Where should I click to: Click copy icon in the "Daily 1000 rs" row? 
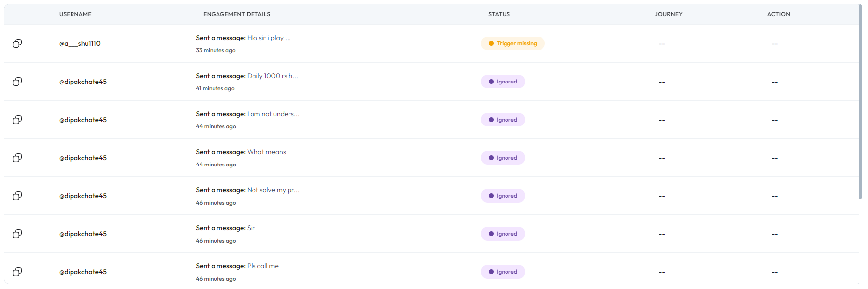coord(17,82)
